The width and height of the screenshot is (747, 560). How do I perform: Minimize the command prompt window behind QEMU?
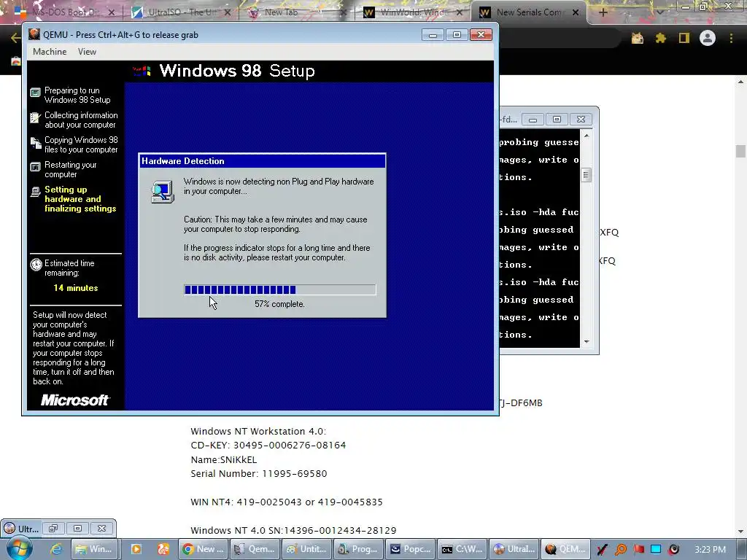(x=533, y=119)
